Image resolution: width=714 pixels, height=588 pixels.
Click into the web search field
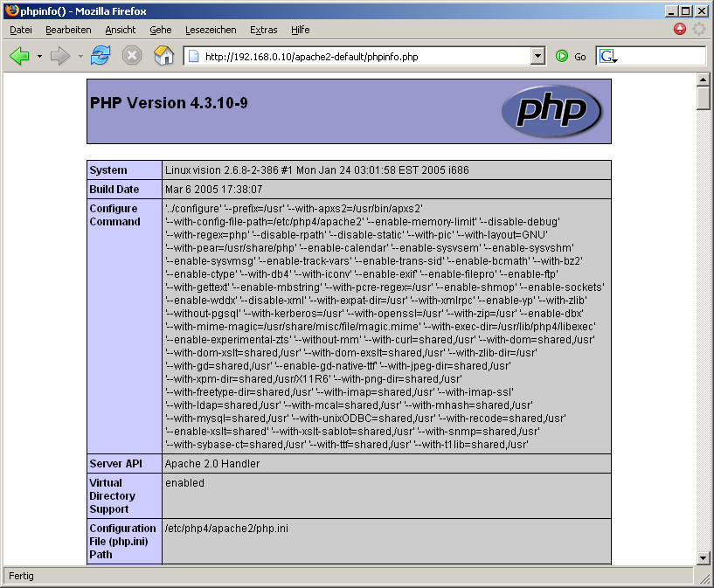662,56
